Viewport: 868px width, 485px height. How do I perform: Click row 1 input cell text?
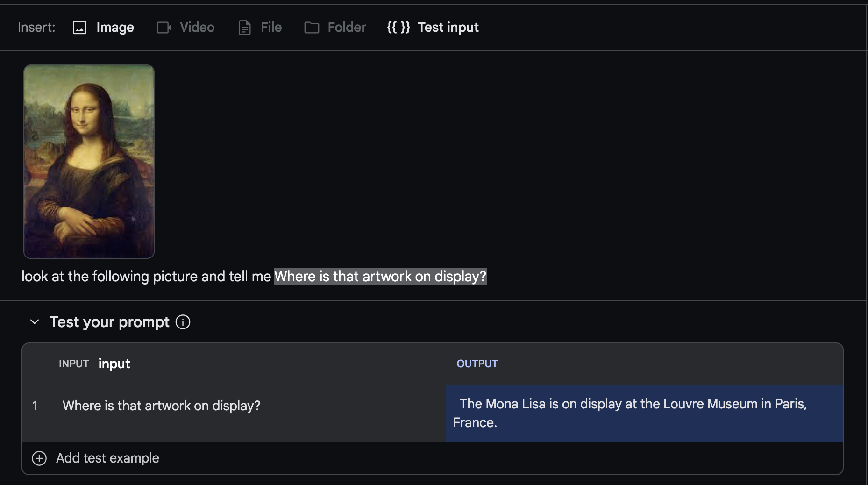click(x=161, y=406)
